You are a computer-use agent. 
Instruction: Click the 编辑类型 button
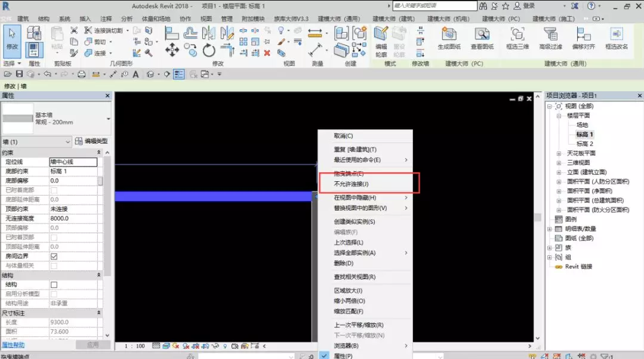91,141
